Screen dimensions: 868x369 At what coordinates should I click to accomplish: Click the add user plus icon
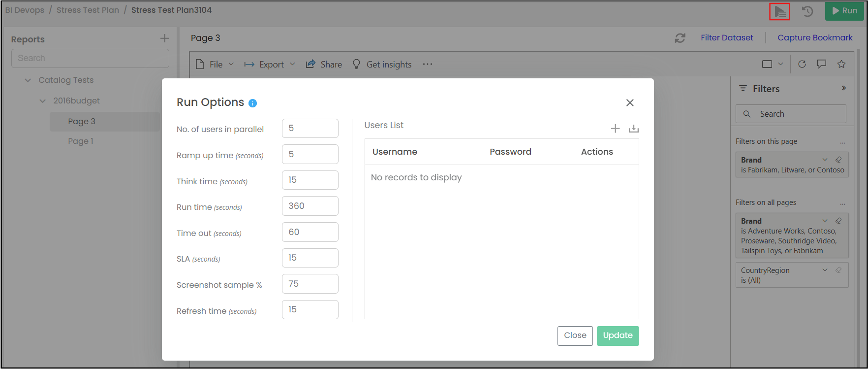tap(615, 129)
